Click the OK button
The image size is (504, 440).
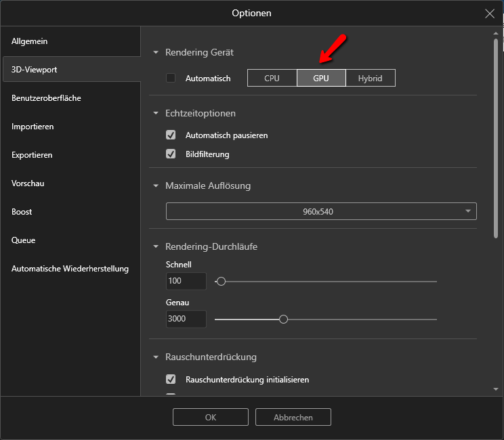click(211, 418)
